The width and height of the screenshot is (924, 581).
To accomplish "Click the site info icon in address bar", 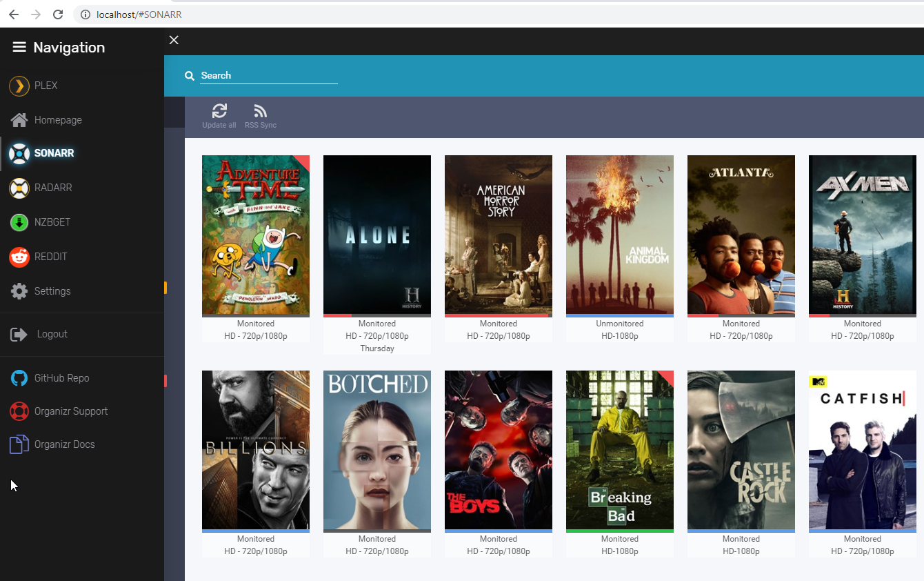I will tap(86, 14).
